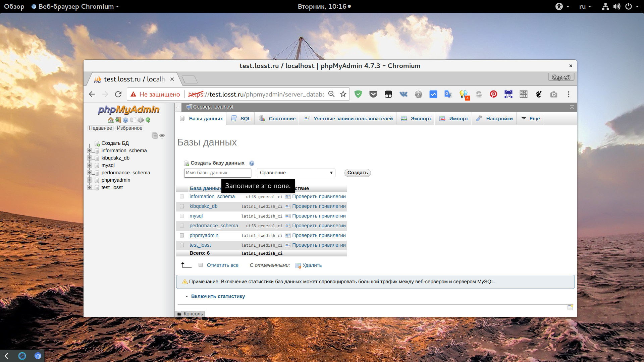Click help icon next to Создать базу данных

(x=252, y=163)
